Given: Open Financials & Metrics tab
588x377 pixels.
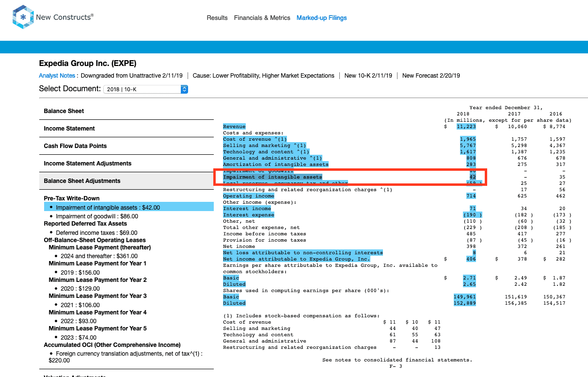Looking at the screenshot, I should pyautogui.click(x=262, y=18).
